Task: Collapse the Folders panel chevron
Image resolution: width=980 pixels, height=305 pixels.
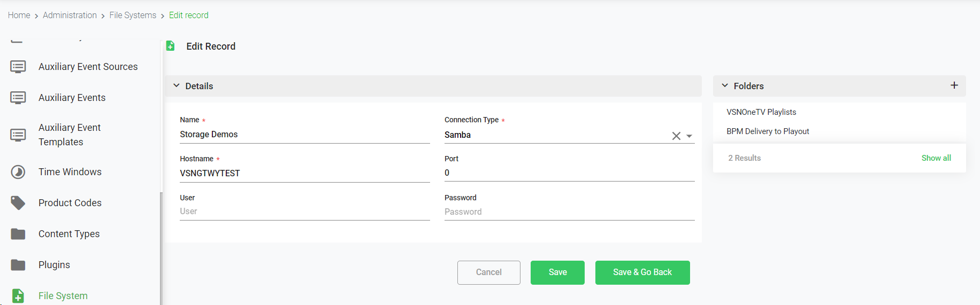Action: click(x=725, y=85)
